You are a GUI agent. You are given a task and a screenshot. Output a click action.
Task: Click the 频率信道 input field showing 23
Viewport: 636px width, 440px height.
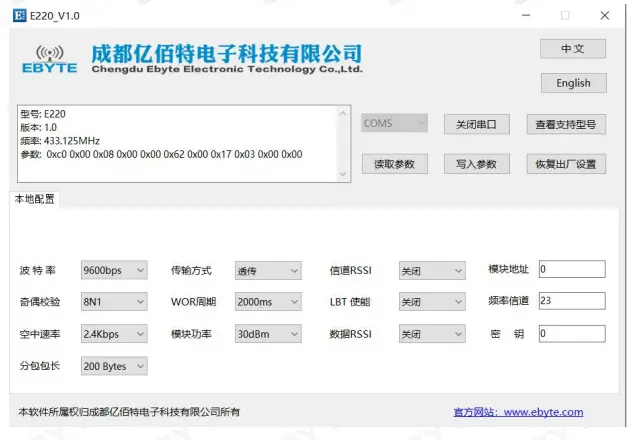click(x=572, y=301)
